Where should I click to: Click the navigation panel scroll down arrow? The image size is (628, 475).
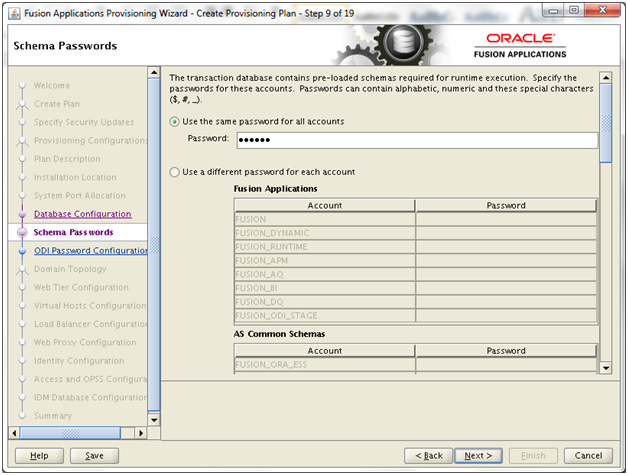[x=154, y=420]
